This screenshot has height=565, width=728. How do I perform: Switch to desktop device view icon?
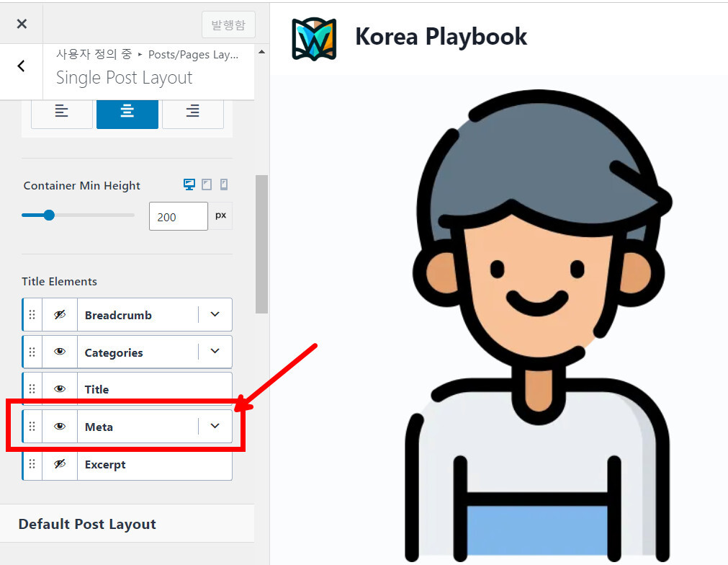[189, 185]
